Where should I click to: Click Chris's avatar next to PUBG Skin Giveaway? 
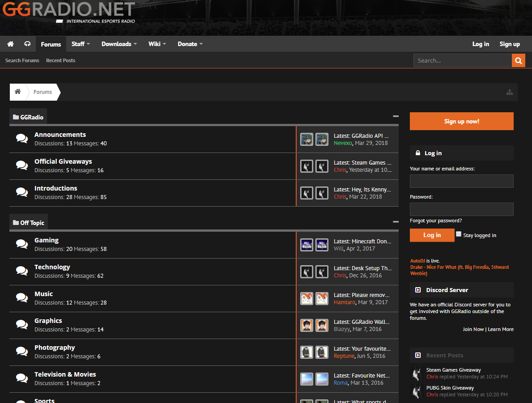417,391
